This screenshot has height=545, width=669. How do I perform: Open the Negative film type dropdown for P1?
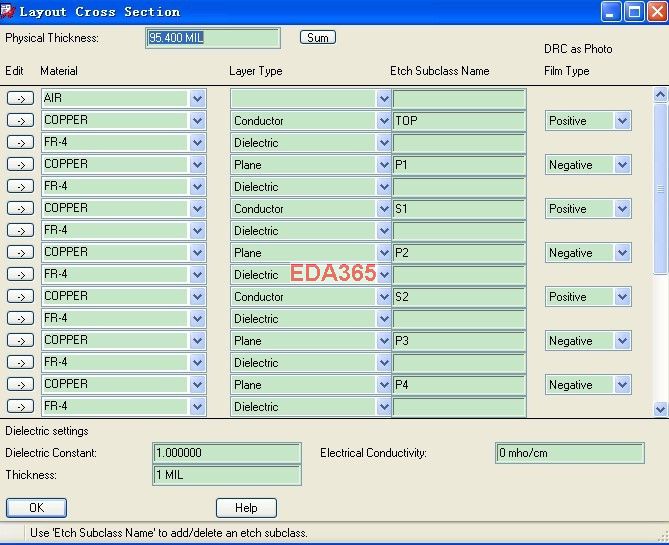tap(622, 165)
